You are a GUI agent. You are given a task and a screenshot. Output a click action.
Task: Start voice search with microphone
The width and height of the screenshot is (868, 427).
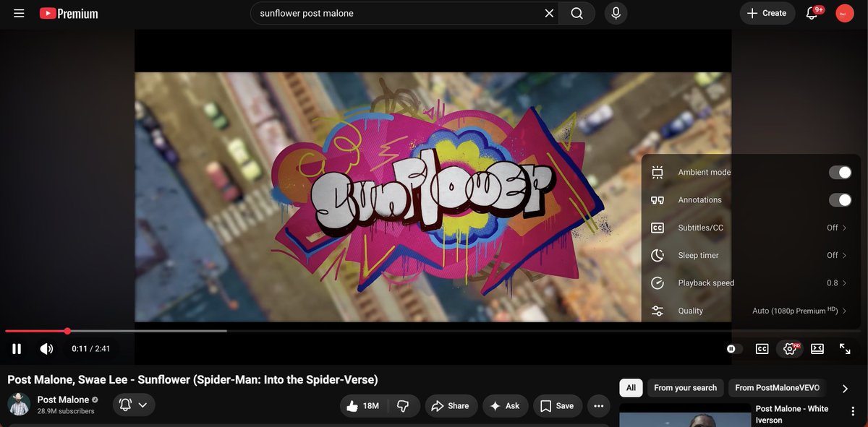click(x=616, y=13)
